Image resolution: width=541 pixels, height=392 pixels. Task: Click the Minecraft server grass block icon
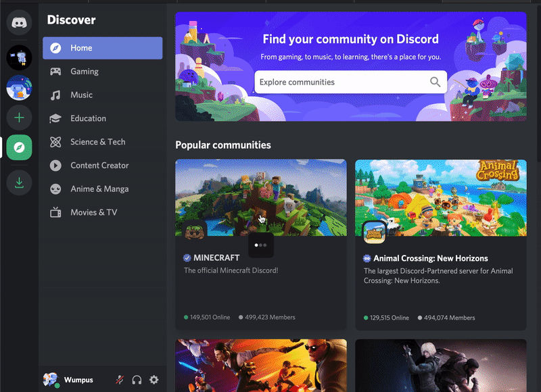[195, 232]
